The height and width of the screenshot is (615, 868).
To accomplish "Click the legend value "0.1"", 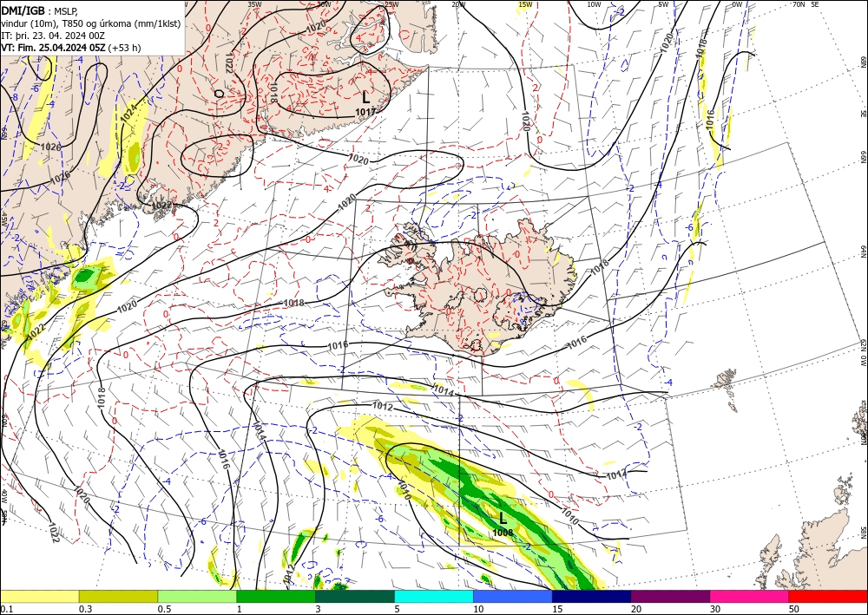I will click(6, 609).
